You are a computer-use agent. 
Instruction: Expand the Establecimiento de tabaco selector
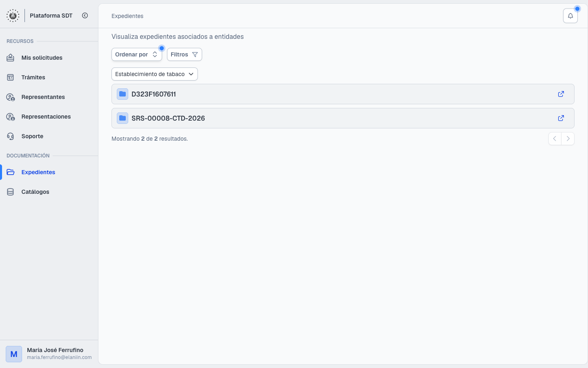pos(154,74)
